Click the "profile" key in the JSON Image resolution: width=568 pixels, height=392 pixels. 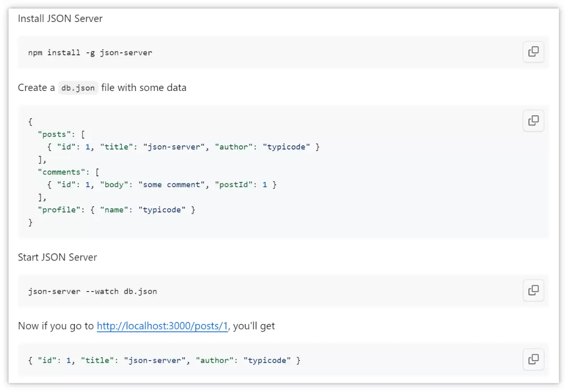pos(59,210)
